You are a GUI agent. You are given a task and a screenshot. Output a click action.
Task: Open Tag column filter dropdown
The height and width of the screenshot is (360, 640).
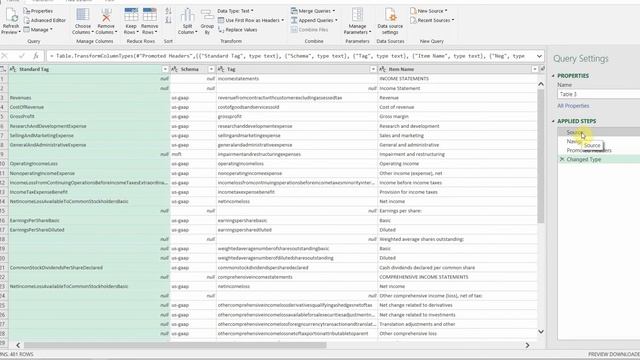point(373,69)
